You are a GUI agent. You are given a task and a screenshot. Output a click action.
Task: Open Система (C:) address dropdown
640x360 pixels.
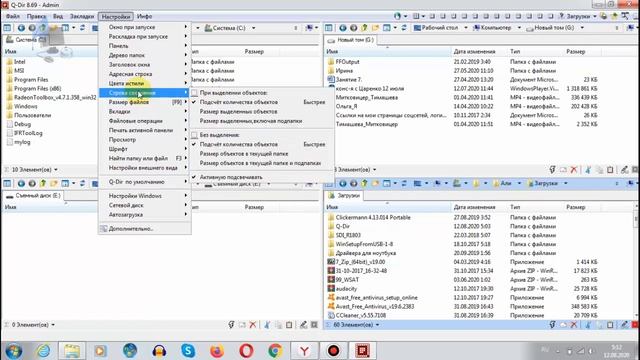(x=253, y=28)
